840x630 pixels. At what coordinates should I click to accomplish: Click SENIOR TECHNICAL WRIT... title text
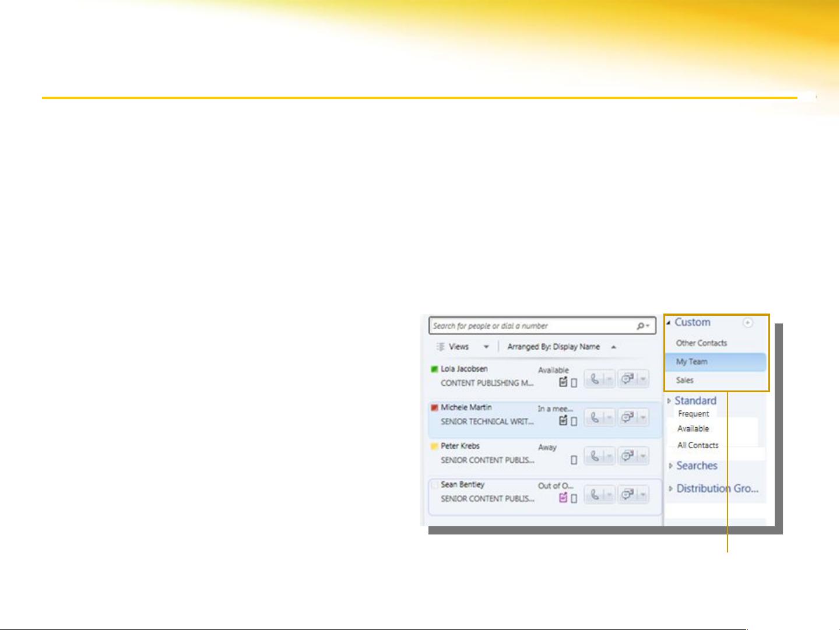point(487,421)
